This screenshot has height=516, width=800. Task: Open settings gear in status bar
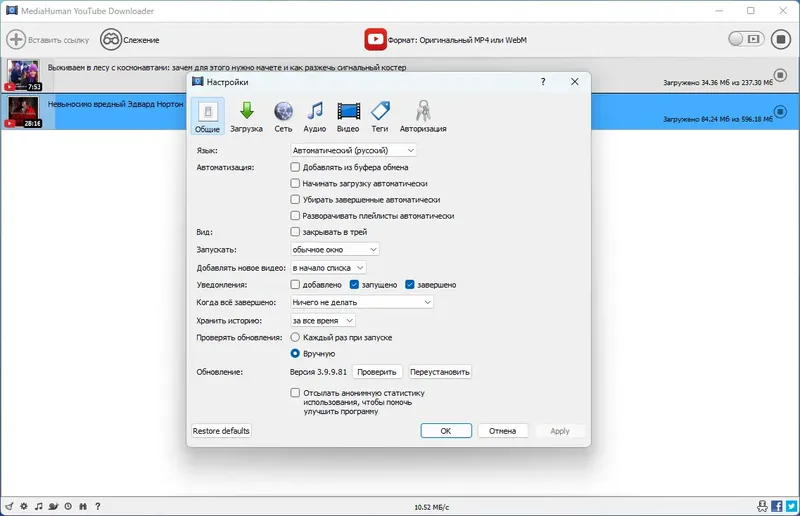coord(24,506)
